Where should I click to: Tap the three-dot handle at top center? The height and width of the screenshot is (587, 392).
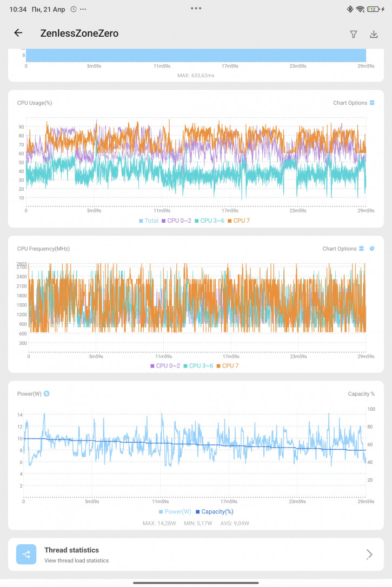[x=196, y=8]
